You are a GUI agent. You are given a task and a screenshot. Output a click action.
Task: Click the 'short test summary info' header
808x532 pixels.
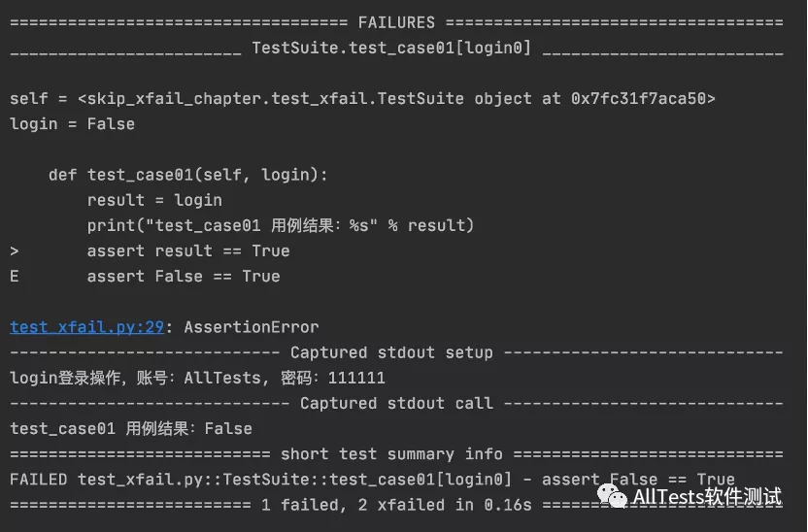point(391,453)
